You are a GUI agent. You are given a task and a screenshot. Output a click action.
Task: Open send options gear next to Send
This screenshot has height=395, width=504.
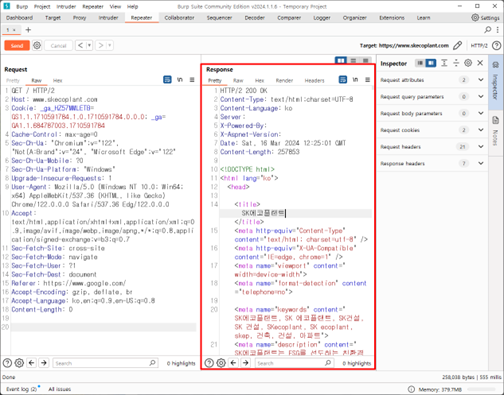[x=37, y=45]
